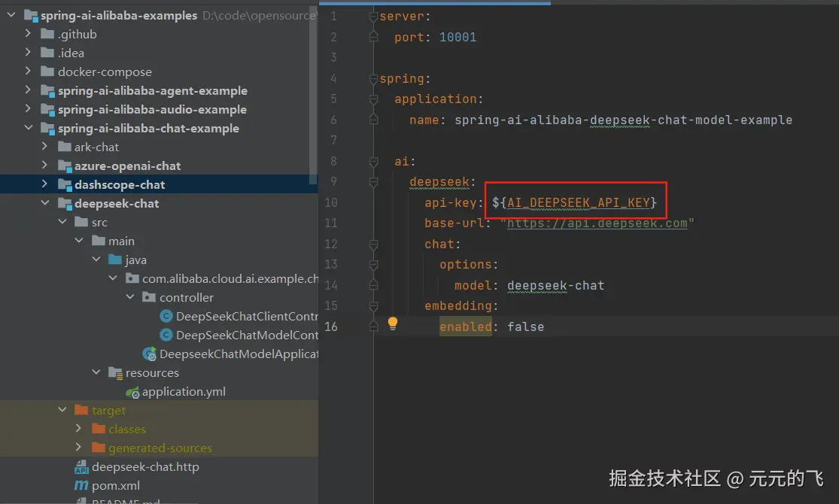Image resolution: width=839 pixels, height=504 pixels.
Task: Collapse the resources folder arrow
Action: tap(96, 372)
